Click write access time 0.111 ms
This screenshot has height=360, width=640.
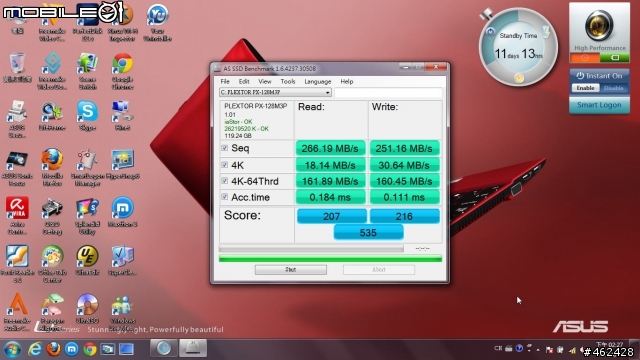pyautogui.click(x=404, y=198)
